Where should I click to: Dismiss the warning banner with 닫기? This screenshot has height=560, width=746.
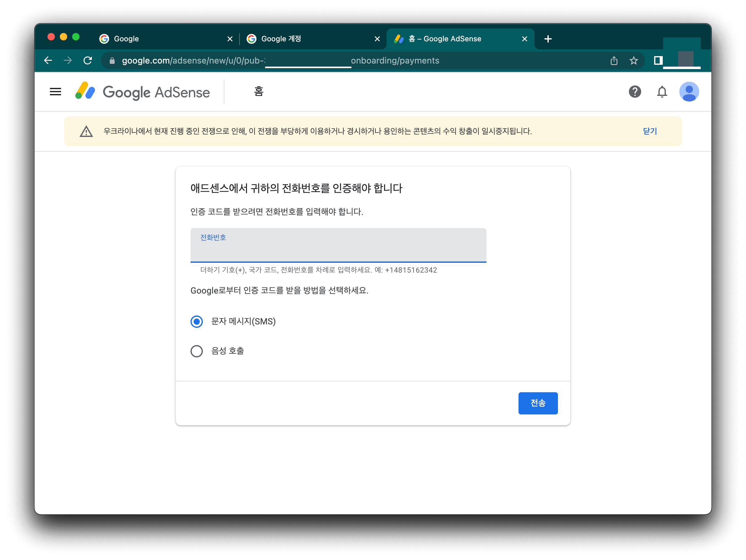[x=650, y=131]
